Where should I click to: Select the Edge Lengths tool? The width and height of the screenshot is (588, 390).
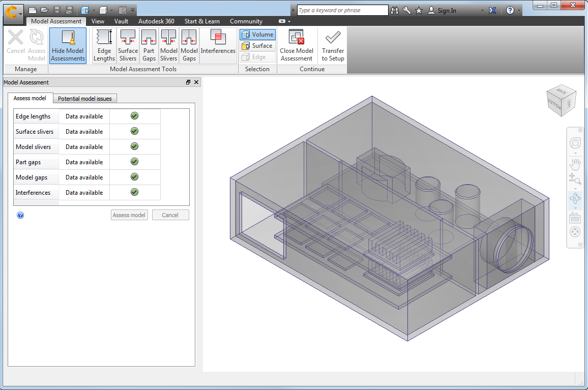tap(104, 45)
